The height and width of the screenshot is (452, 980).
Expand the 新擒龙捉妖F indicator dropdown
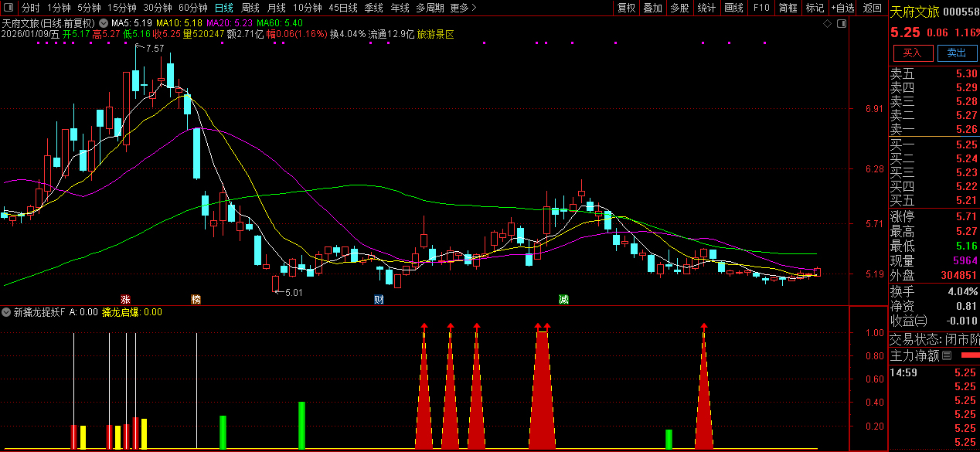pos(7,312)
